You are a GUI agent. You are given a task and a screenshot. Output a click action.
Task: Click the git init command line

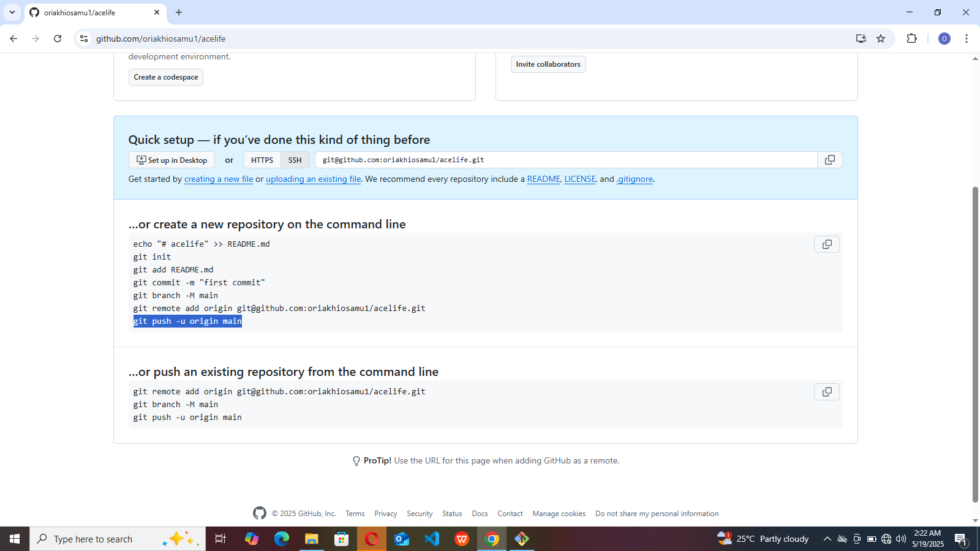(152, 257)
